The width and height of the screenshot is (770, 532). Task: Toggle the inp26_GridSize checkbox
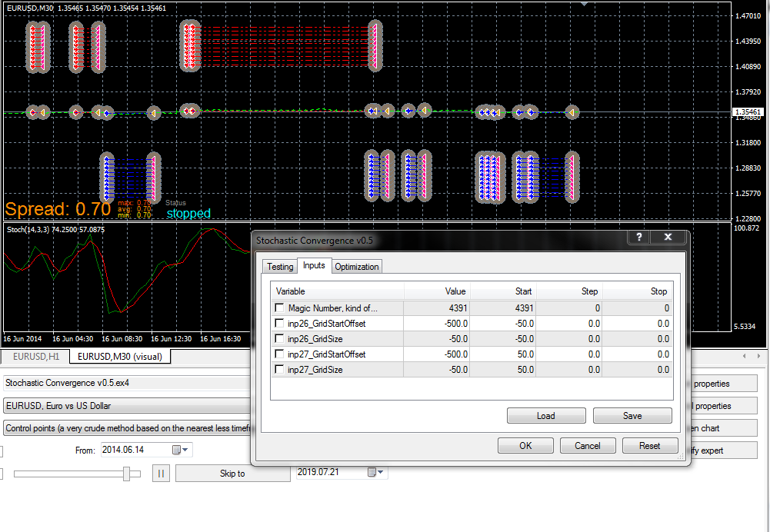[x=279, y=338]
